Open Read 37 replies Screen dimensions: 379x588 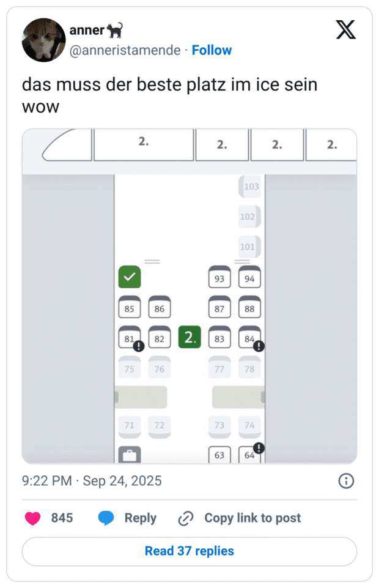[x=189, y=551]
